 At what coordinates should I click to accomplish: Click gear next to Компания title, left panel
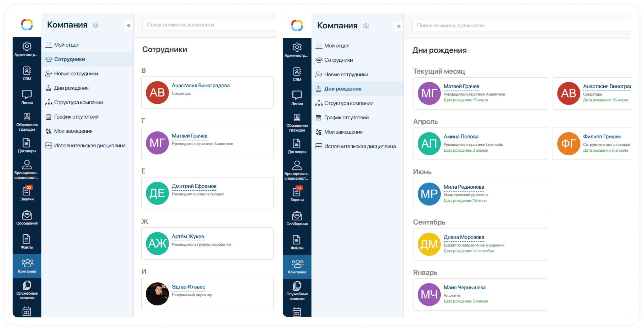[x=96, y=25]
